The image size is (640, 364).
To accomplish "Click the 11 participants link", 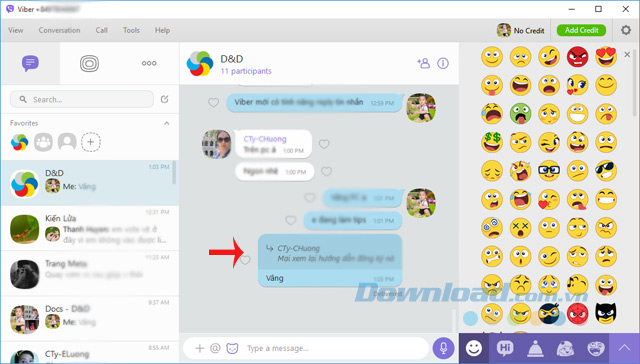I will 246,71.
